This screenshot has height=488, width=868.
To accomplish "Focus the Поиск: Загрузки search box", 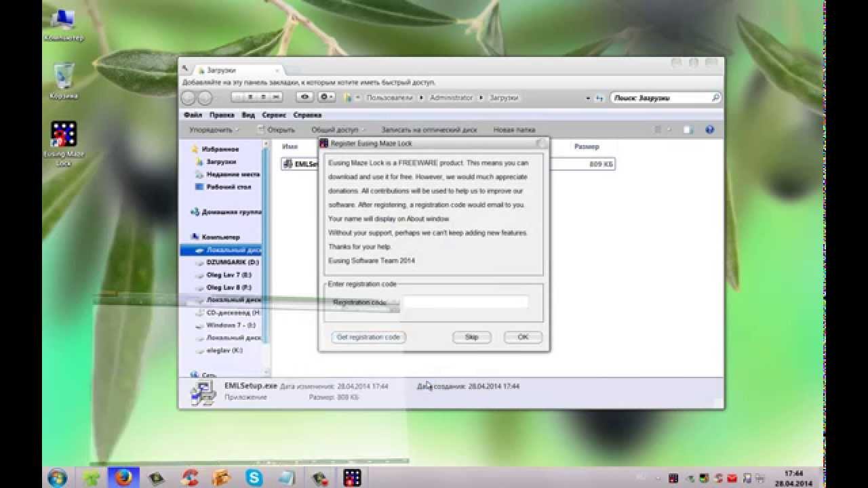I will click(665, 98).
